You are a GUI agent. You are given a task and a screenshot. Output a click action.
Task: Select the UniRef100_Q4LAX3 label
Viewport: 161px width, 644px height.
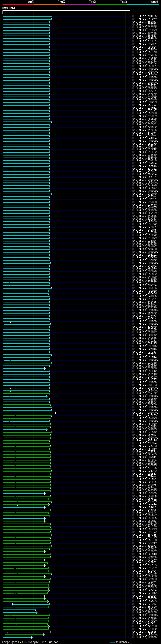pyautogui.click(x=144, y=121)
